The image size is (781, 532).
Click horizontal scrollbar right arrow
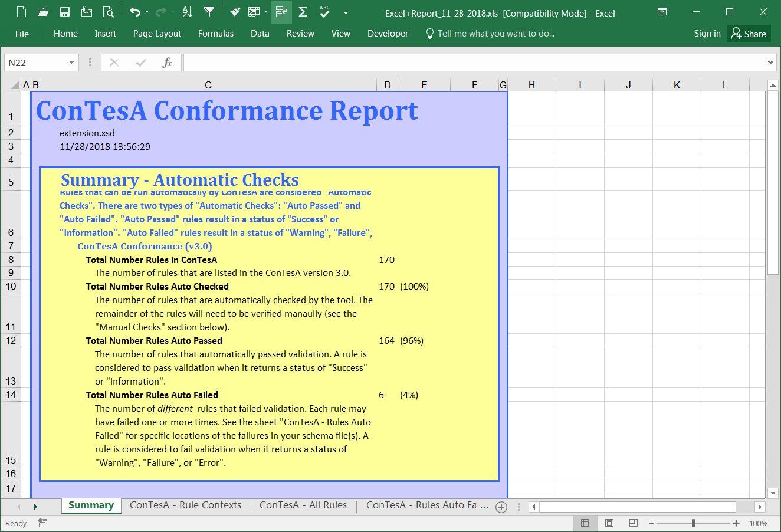760,507
